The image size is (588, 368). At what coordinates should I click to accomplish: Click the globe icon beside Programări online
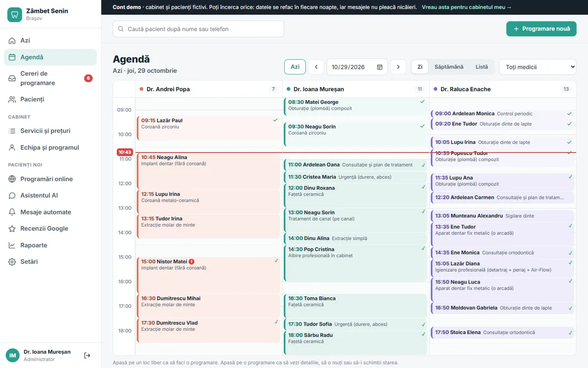(12, 179)
